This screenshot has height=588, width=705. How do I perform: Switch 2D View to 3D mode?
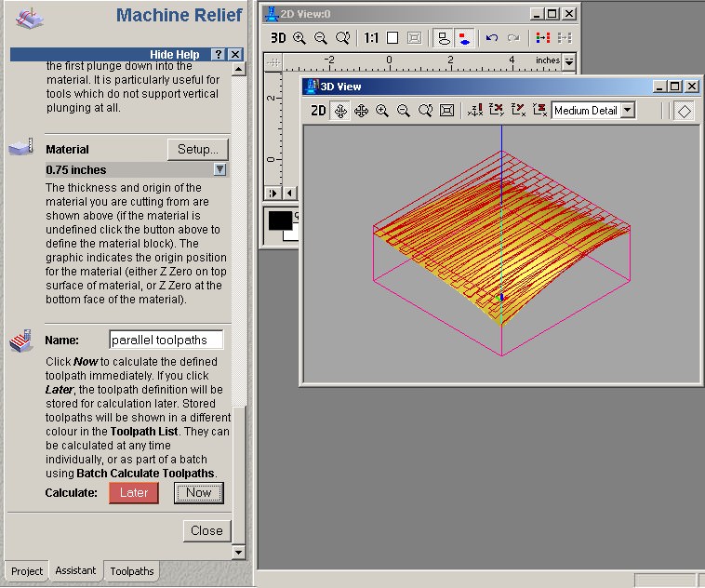tap(278, 38)
